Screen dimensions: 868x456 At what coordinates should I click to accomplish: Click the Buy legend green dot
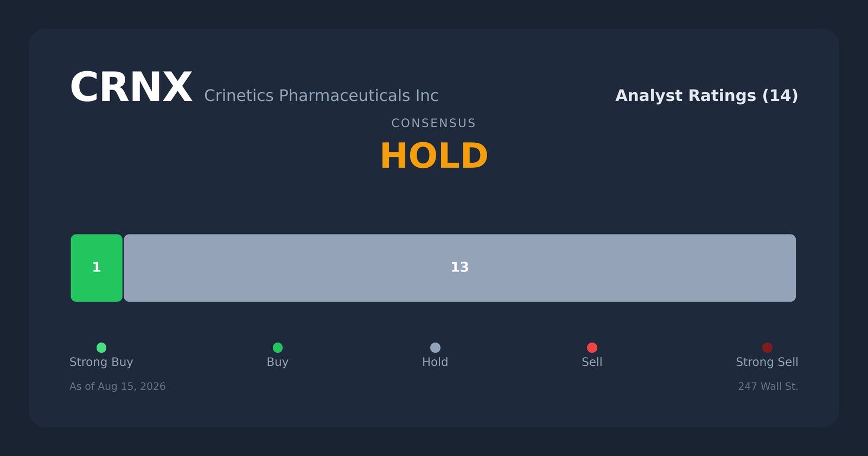coord(278,347)
